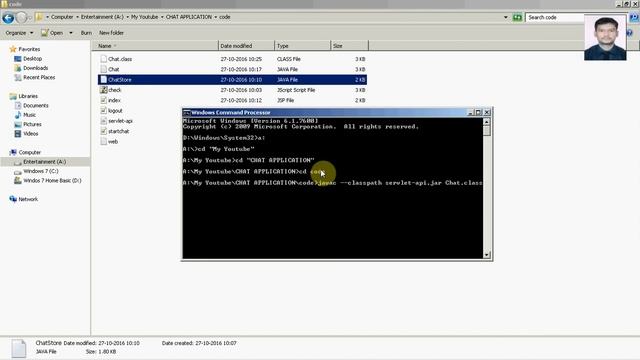Click Burn in the toolbar
This screenshot has width=640, height=360.
[86, 33]
